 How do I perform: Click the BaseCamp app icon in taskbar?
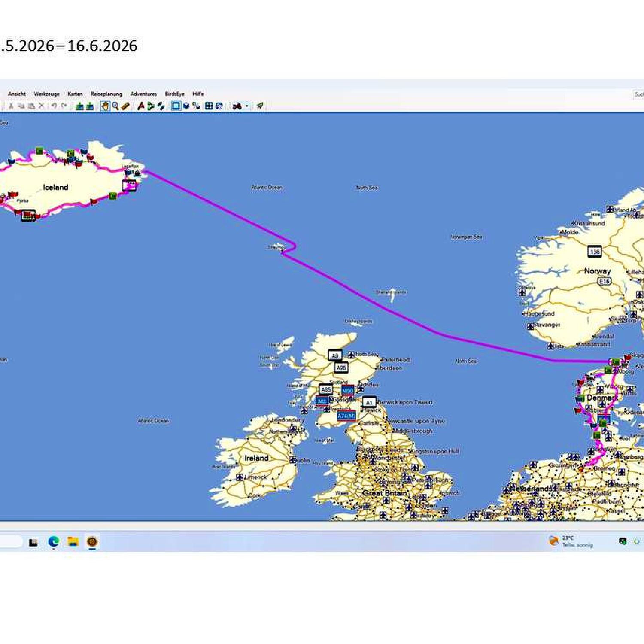92,542
